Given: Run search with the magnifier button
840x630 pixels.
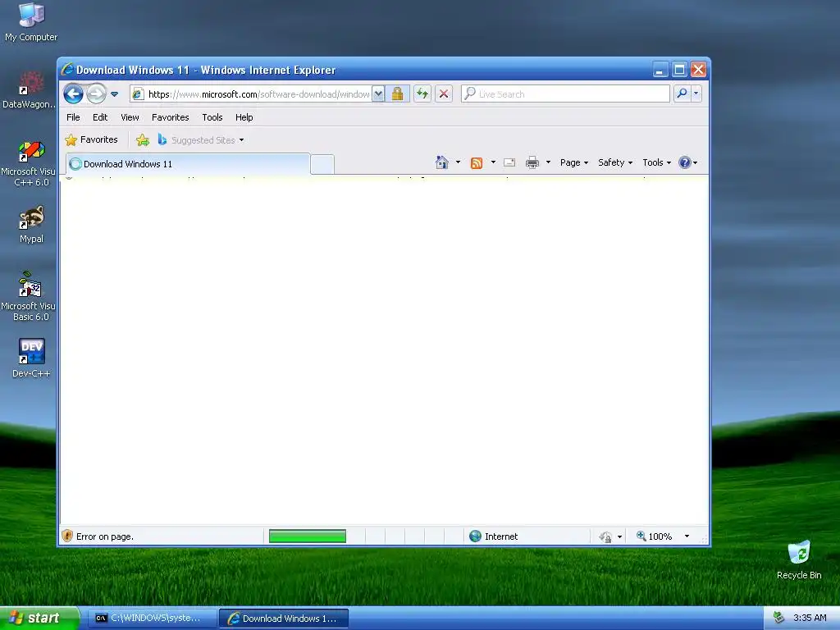Looking at the screenshot, I should [x=682, y=94].
